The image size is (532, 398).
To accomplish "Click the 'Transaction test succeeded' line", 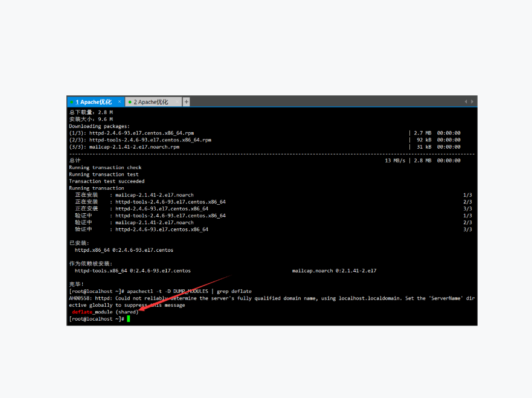I will [107, 181].
